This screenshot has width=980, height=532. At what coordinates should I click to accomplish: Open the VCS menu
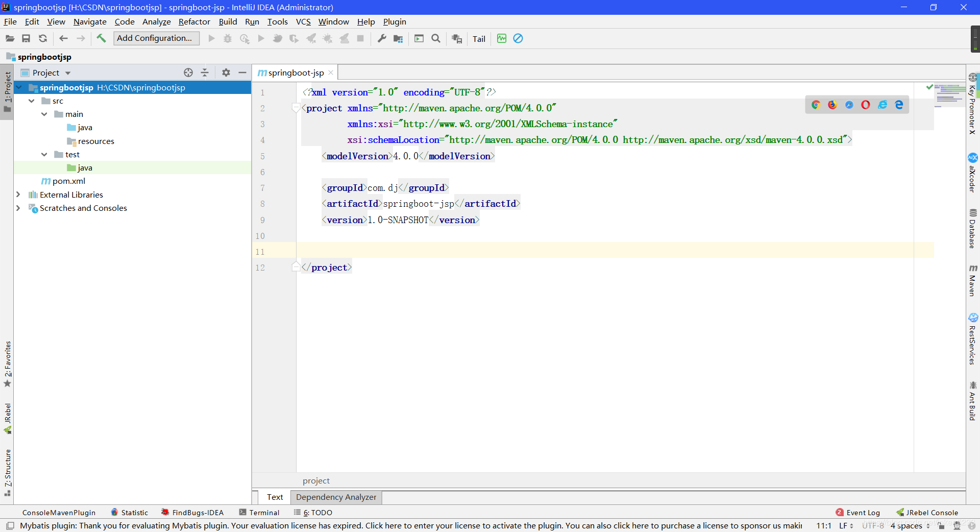tap(303, 21)
